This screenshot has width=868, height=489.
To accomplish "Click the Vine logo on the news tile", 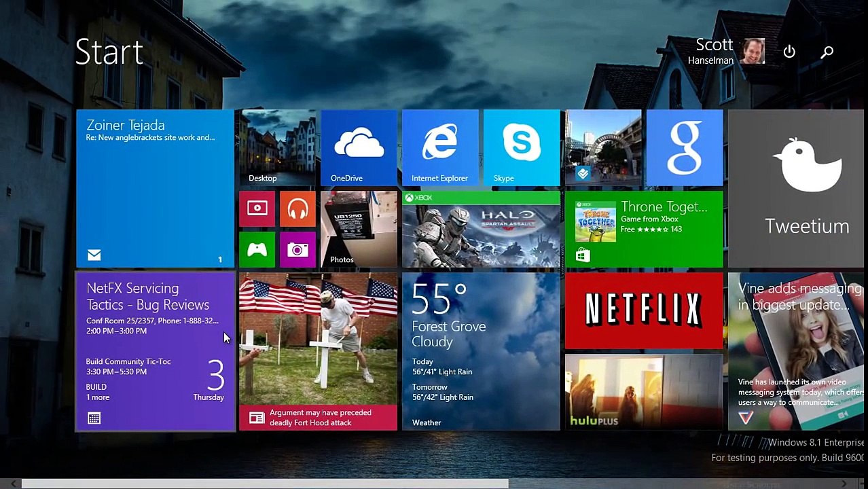I will [746, 418].
